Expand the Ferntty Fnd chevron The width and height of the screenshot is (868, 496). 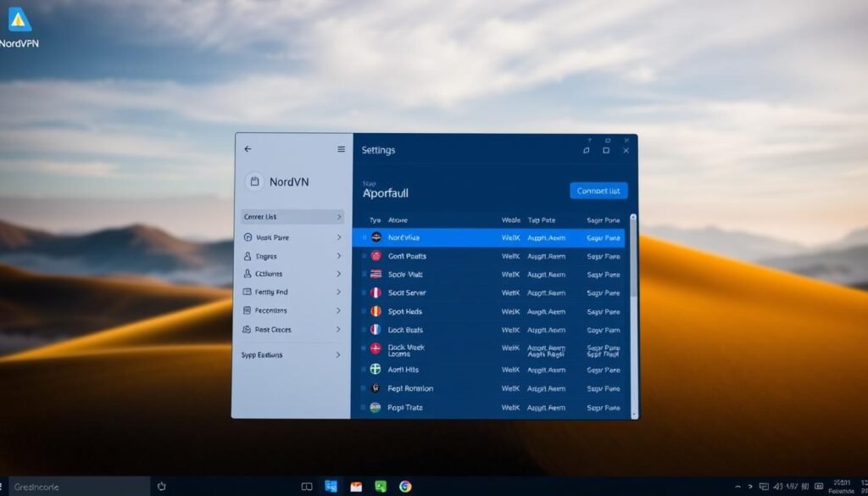(339, 292)
